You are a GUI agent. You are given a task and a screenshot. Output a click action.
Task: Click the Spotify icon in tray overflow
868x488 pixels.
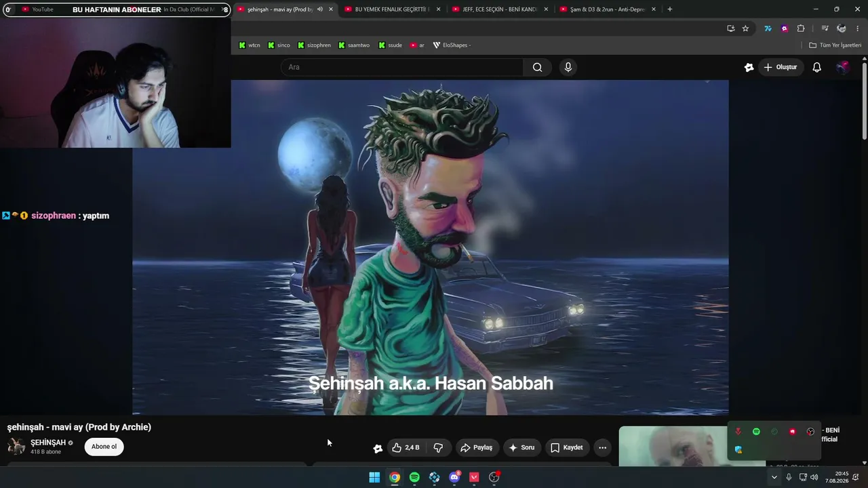coord(756,432)
